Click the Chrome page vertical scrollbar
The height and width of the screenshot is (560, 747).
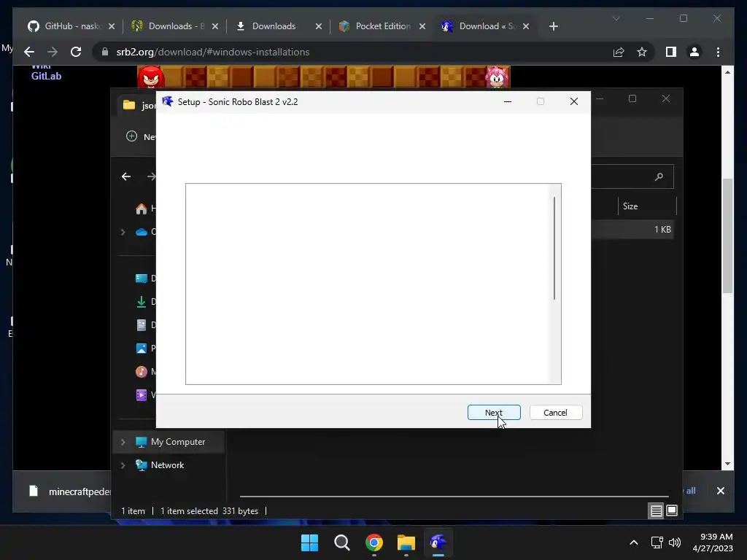click(x=727, y=236)
